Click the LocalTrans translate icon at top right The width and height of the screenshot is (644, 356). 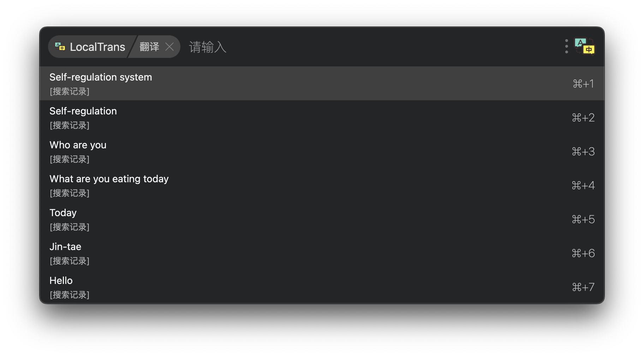(585, 46)
